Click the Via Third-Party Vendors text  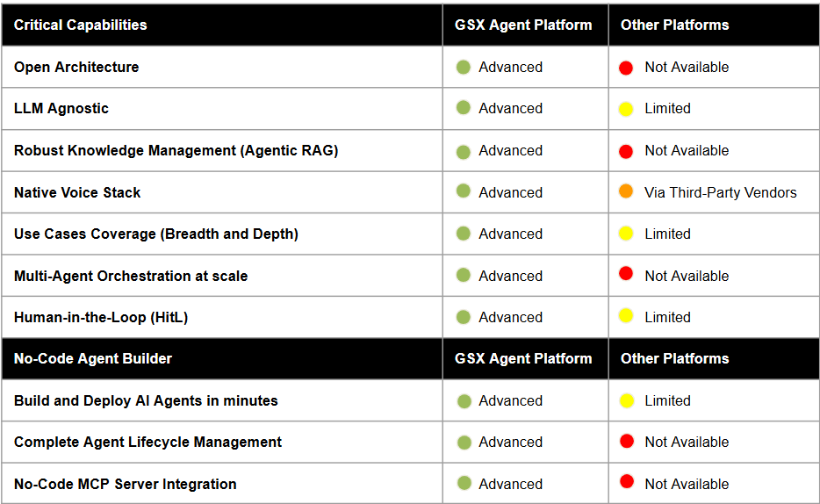[720, 192]
